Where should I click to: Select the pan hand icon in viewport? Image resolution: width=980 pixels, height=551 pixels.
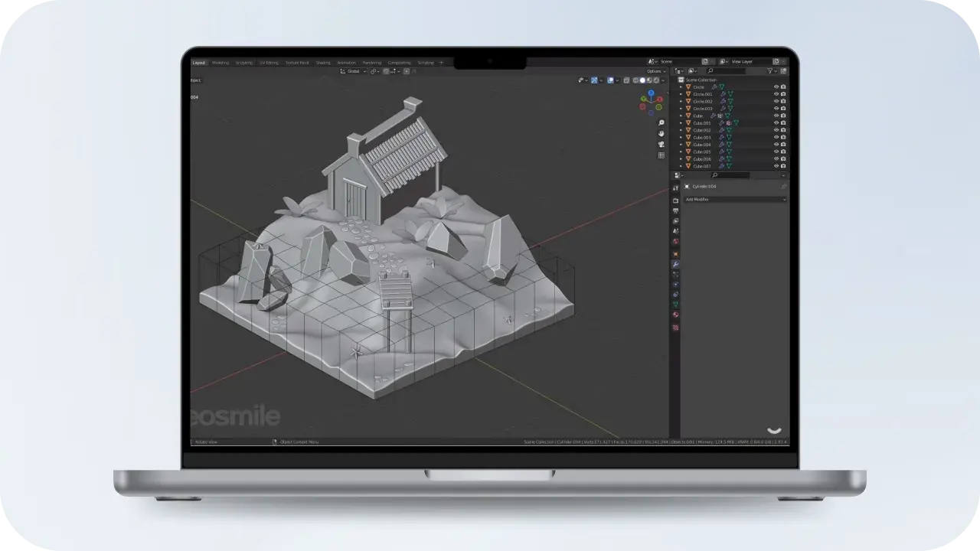[661, 134]
